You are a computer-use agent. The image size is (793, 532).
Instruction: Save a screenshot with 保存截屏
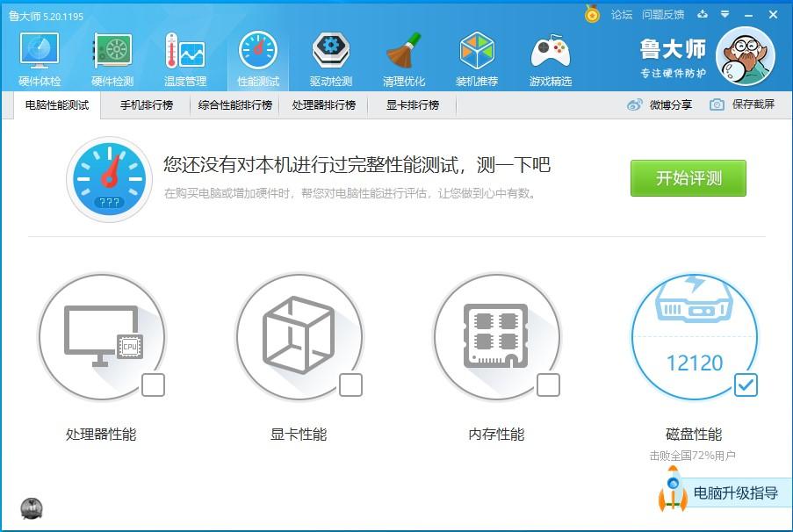[x=745, y=104]
